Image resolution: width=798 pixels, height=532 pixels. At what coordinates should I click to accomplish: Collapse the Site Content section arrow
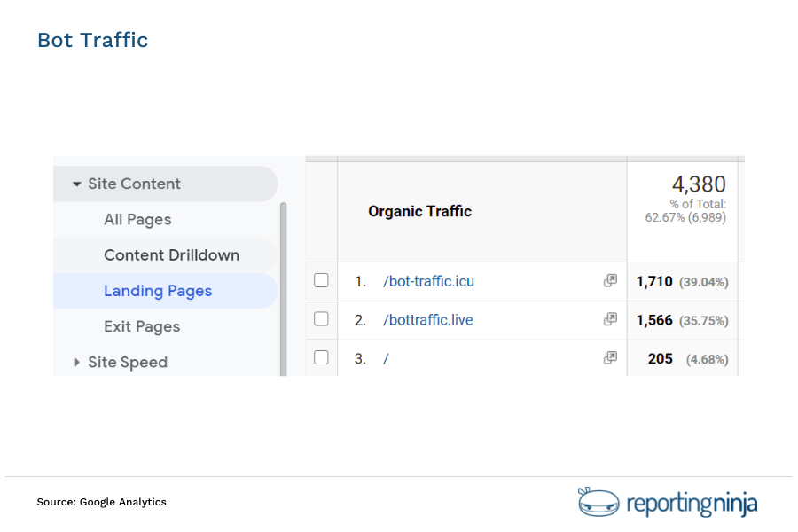77,184
